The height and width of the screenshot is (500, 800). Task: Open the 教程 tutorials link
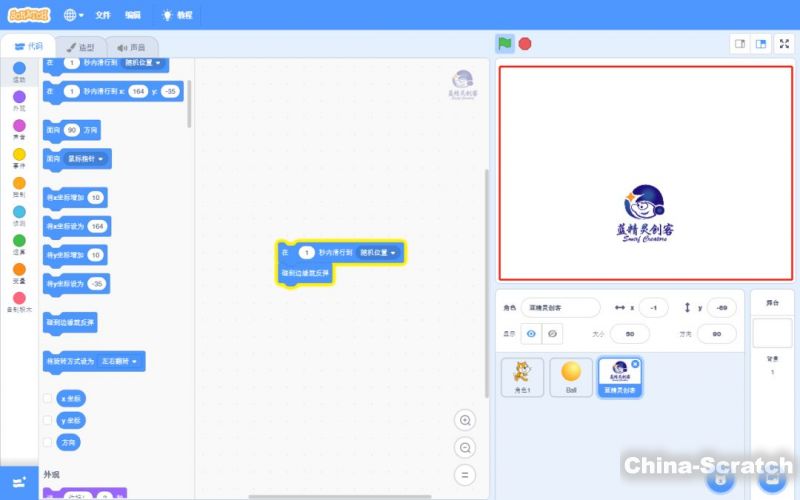click(176, 15)
